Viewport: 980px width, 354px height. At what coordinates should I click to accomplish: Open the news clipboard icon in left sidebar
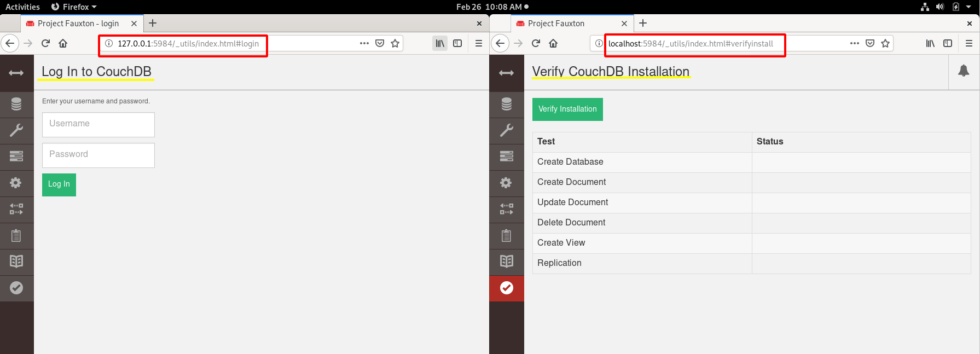(16, 235)
